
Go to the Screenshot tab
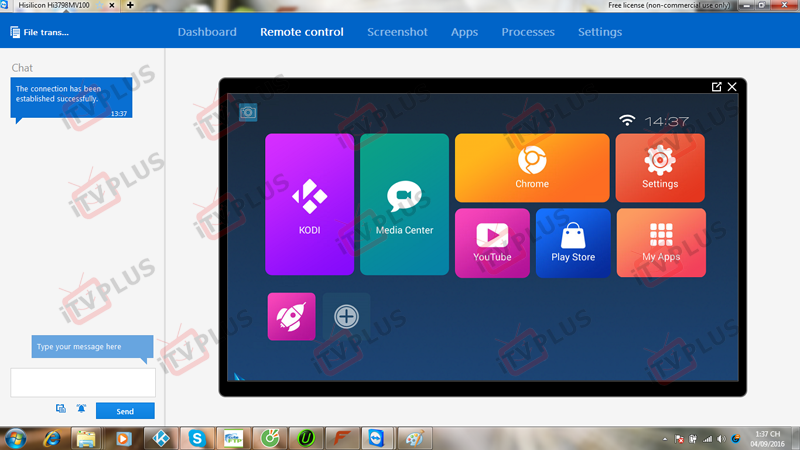tap(397, 32)
